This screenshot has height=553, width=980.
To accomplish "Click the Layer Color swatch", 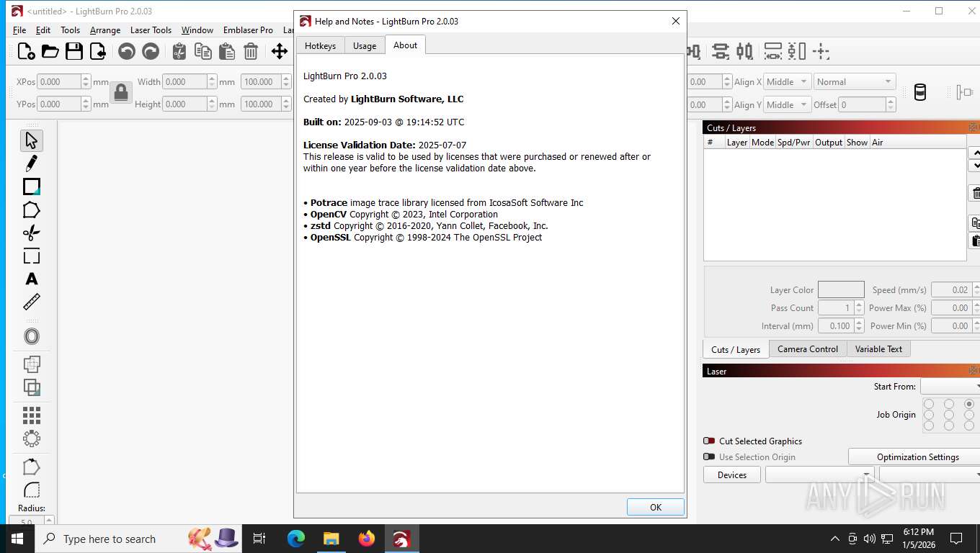I will pyautogui.click(x=841, y=289).
